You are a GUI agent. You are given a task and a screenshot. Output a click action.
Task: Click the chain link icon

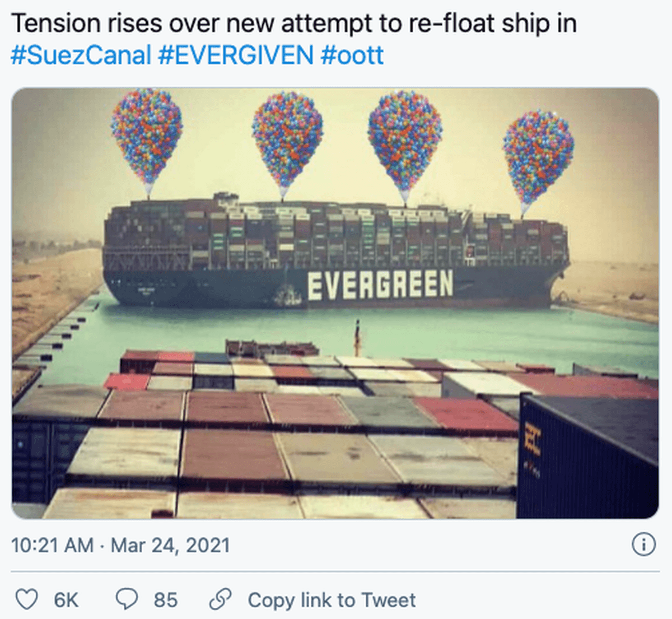point(220,600)
